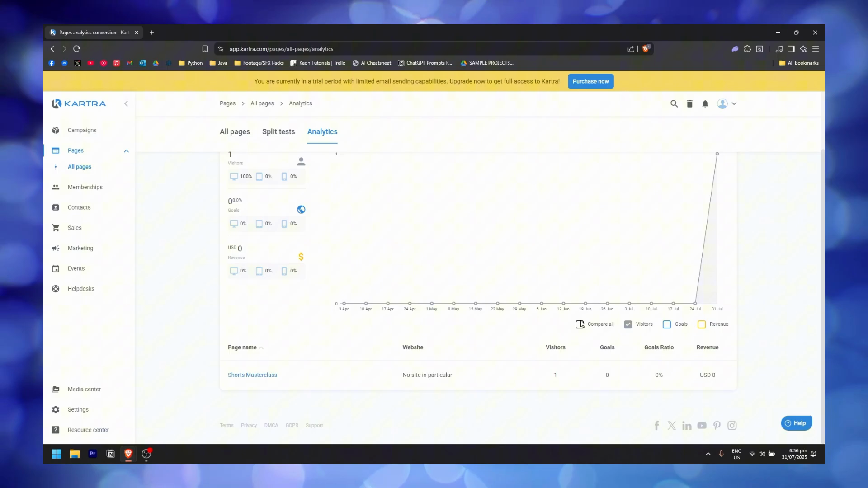Viewport: 868px width, 488px height.
Task: Open the browser share icon
Action: coord(631,49)
